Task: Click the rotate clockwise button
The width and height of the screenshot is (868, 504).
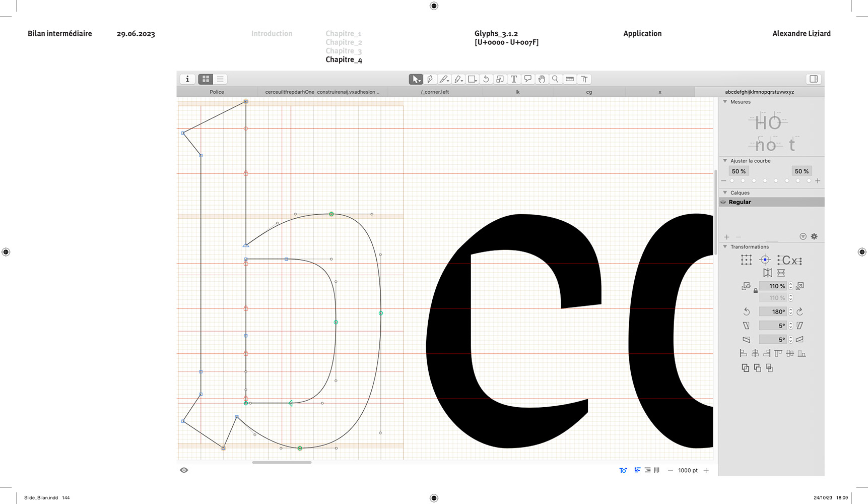Action: pos(800,311)
